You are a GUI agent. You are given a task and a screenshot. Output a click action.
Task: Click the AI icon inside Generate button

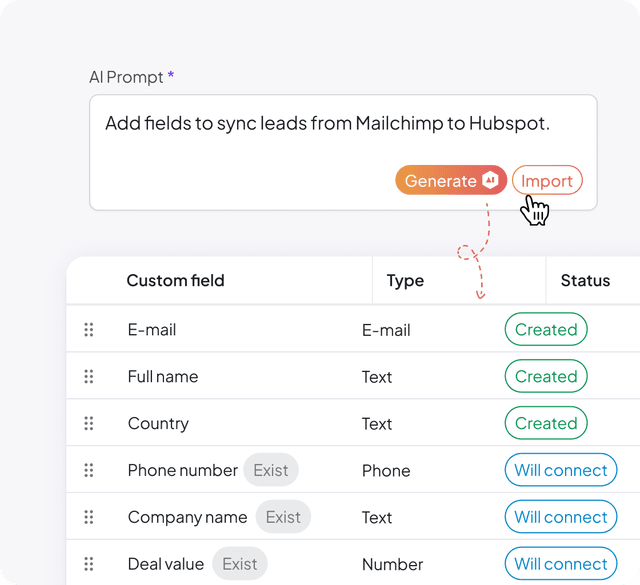(490, 180)
